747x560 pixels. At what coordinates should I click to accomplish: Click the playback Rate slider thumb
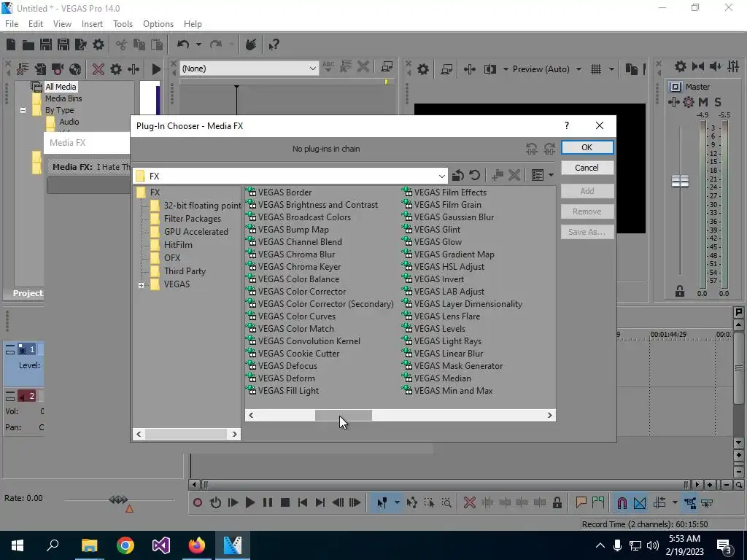(118, 499)
